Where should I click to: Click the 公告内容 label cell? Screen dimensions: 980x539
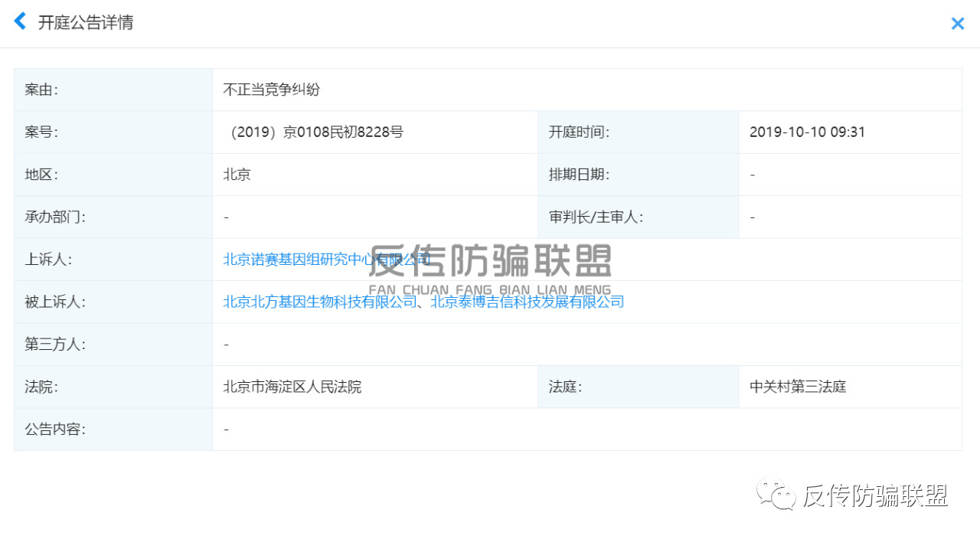click(113, 430)
